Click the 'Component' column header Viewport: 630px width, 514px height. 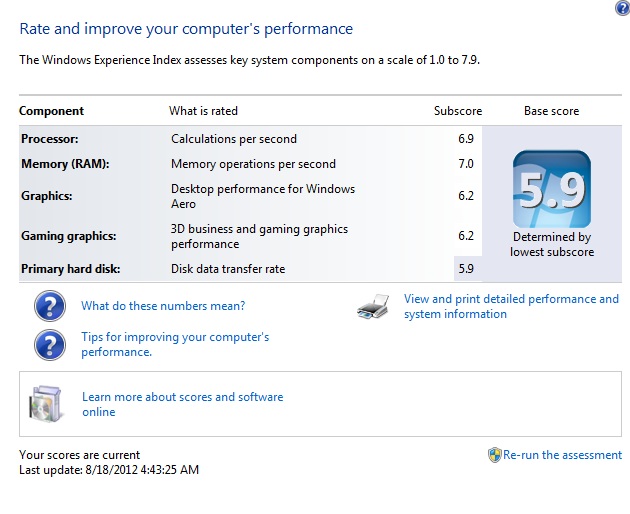pos(51,111)
